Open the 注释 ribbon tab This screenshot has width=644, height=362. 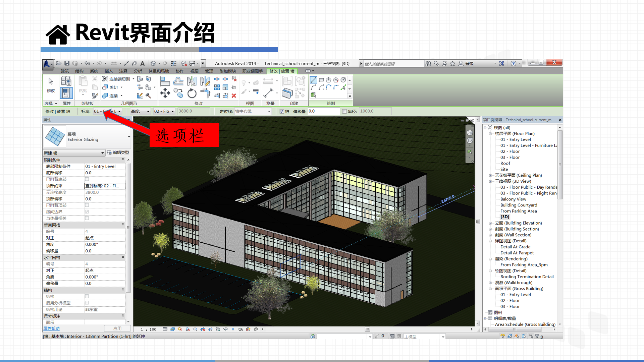click(123, 71)
